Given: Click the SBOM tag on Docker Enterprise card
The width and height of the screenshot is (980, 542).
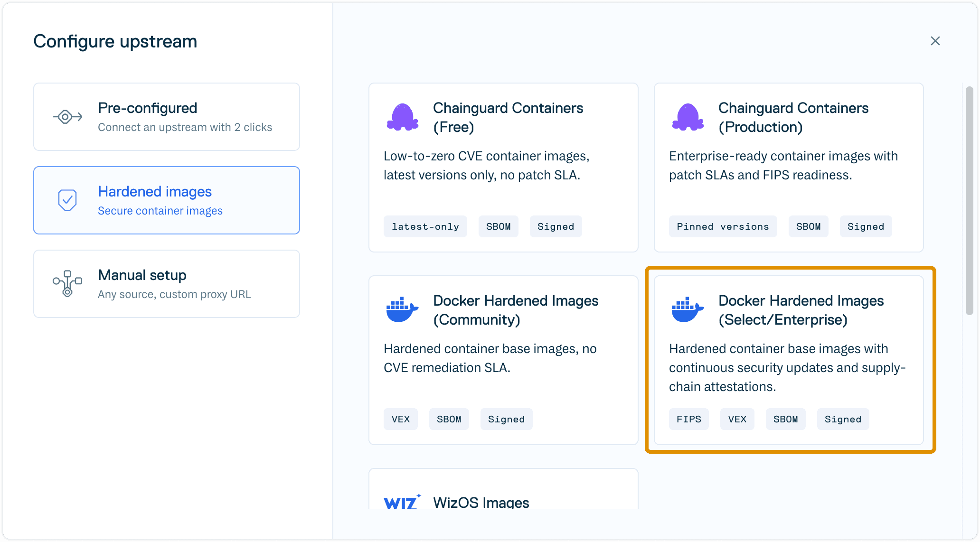Looking at the screenshot, I should point(786,419).
